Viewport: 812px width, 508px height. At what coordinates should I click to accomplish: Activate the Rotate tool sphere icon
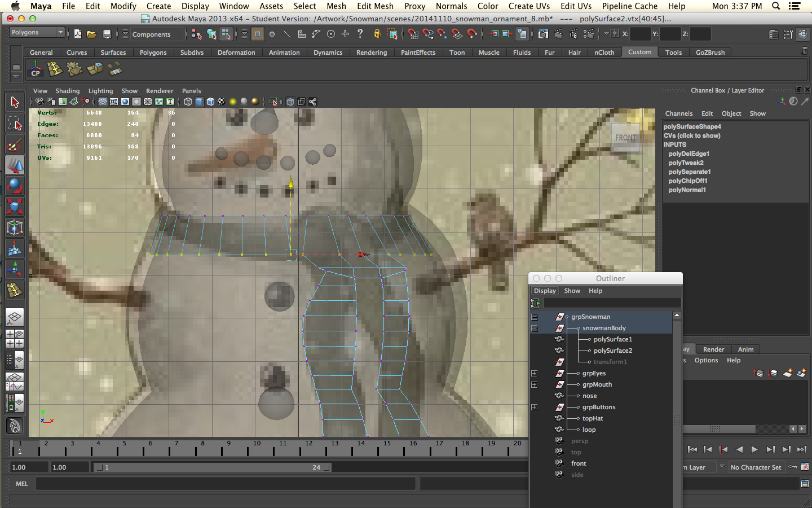point(15,186)
